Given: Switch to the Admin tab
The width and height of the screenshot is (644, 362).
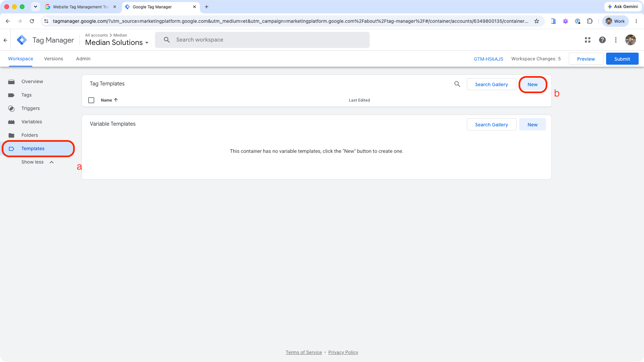Looking at the screenshot, I should [x=83, y=59].
